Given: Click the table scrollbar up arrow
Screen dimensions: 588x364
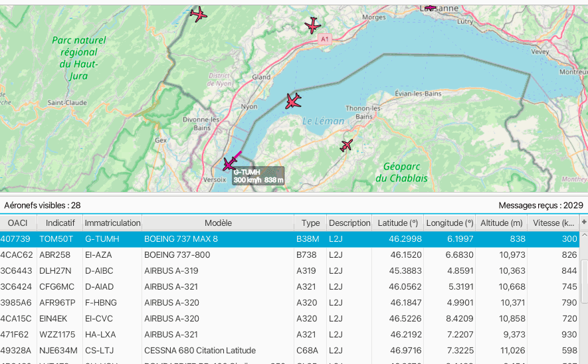Looking at the screenshot, I should tap(584, 235).
